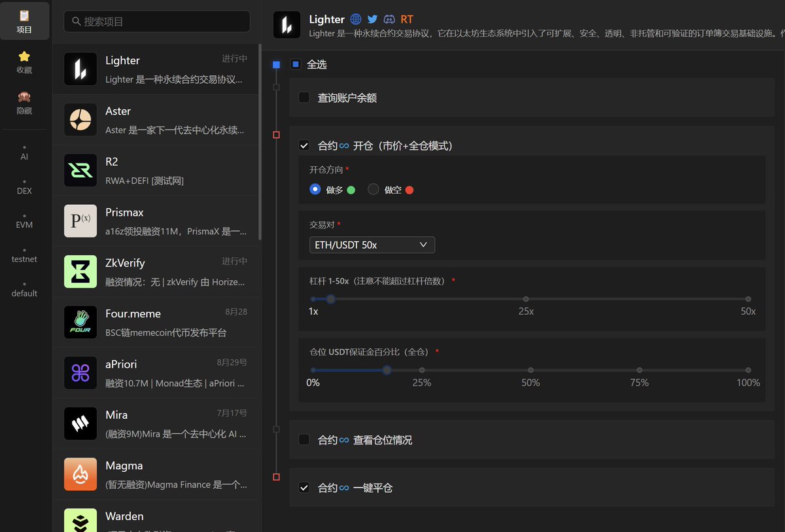Click red timeline marker beside 开仓 step
785x532 pixels.
coord(276,135)
